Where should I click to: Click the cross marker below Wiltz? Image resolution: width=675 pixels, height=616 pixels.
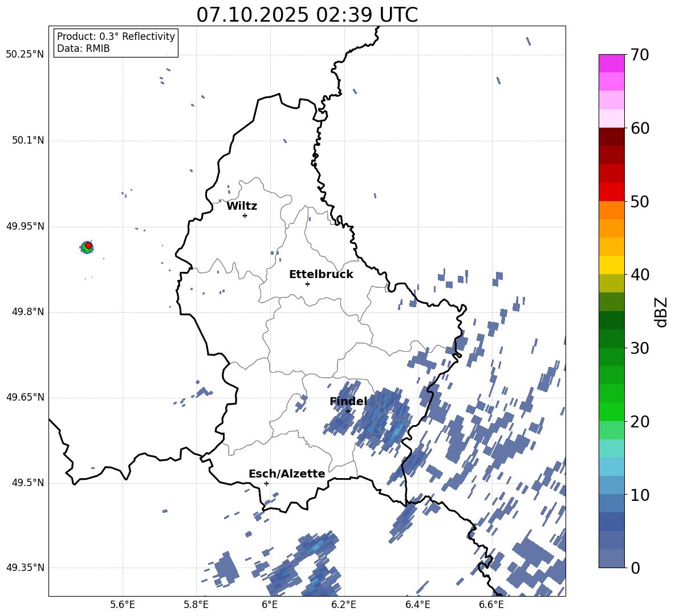coord(245,215)
